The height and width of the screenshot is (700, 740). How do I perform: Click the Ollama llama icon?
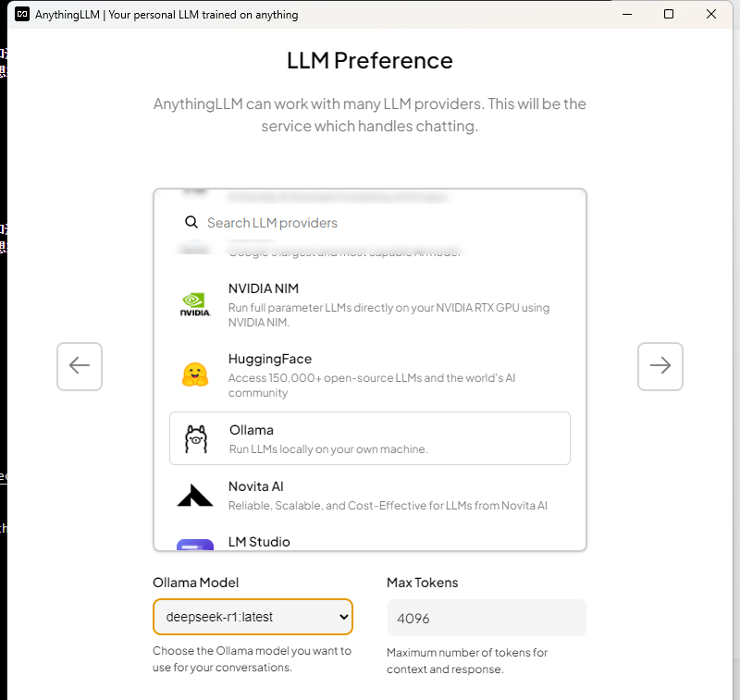pos(196,438)
